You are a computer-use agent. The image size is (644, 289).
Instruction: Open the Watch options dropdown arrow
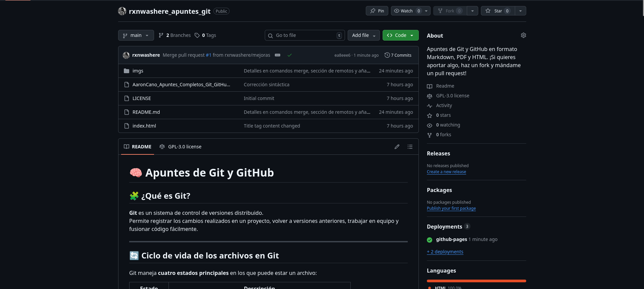[426, 11]
